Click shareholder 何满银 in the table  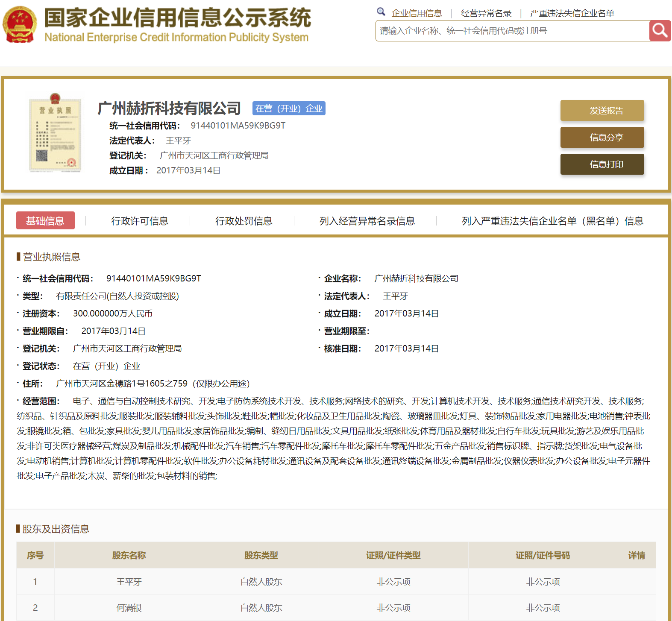click(129, 608)
